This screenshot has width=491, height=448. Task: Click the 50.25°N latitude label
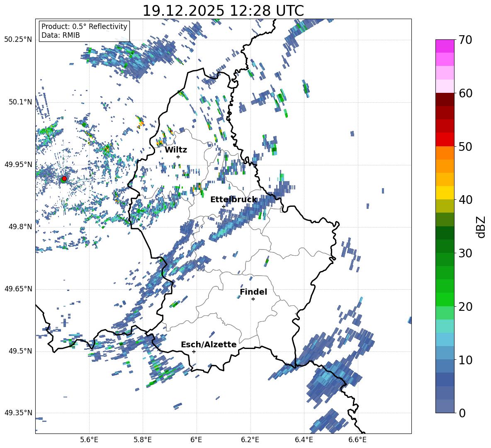click(x=18, y=40)
